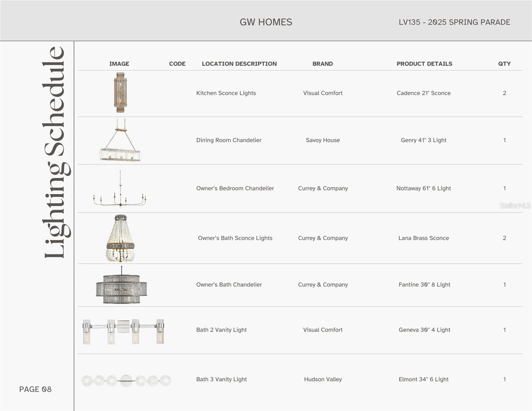Viewport: 532px width, 411px height.
Task: Select the Bath 2 Vanity Light cell
Action: click(x=221, y=330)
